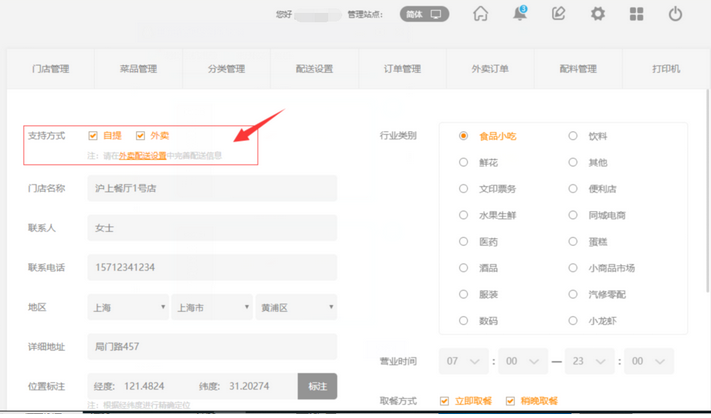This screenshot has height=418, width=711.
Task: Open the 上海市 city dropdown
Action: pyautogui.click(x=212, y=308)
